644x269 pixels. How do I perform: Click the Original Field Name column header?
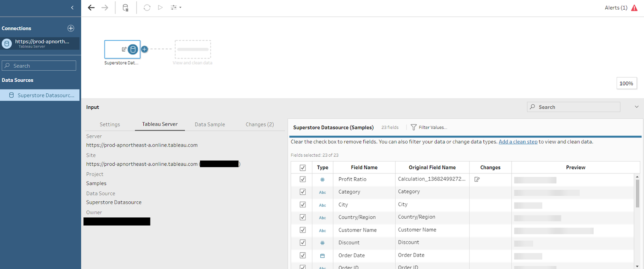click(432, 168)
